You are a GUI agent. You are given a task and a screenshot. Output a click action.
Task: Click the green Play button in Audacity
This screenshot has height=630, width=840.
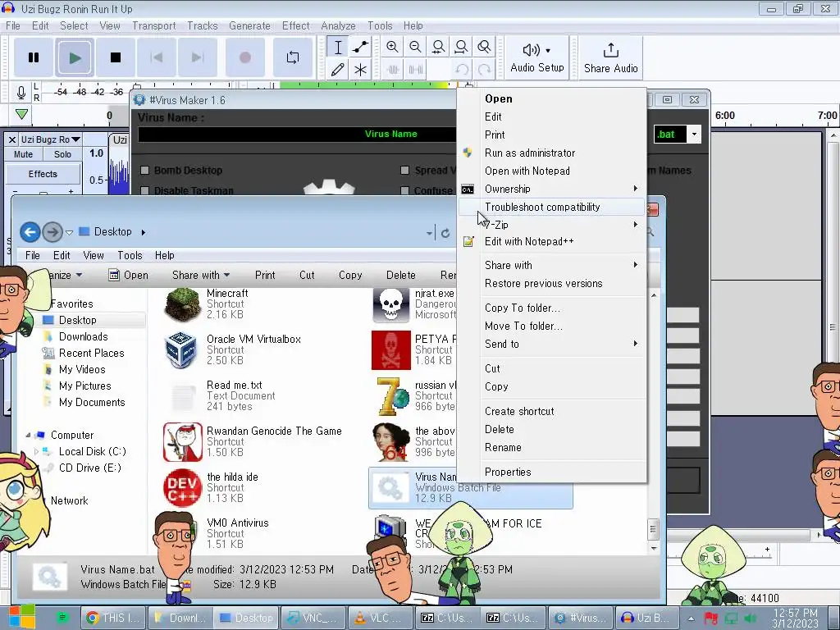click(75, 57)
